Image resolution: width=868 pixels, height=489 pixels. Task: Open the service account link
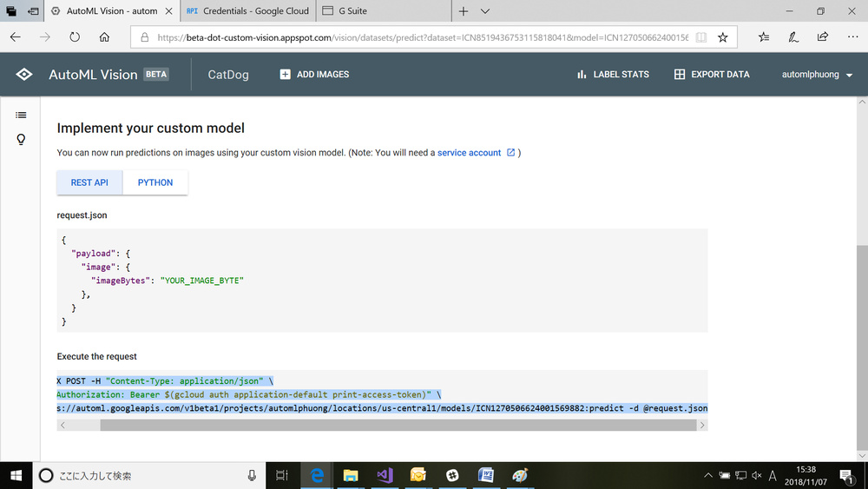pyautogui.click(x=469, y=153)
